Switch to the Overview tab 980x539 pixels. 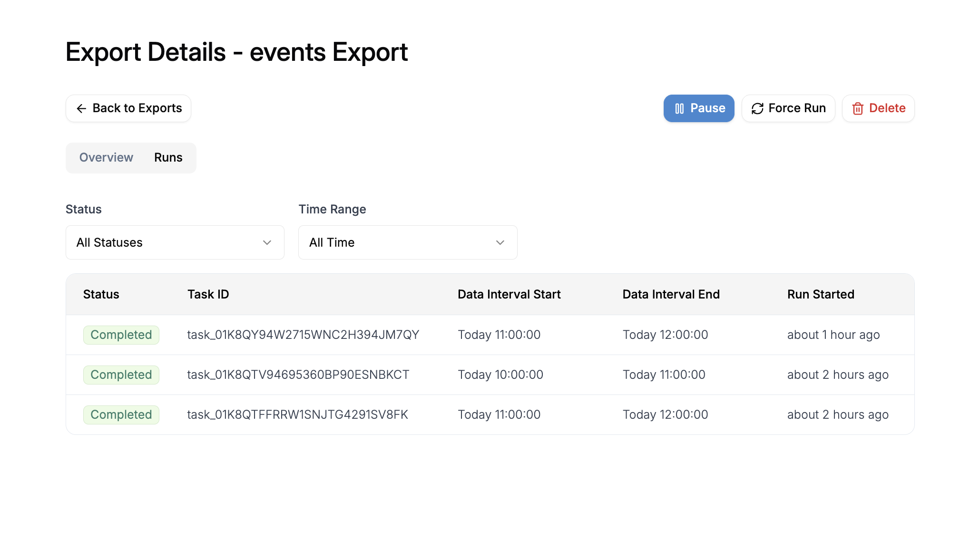pos(106,157)
